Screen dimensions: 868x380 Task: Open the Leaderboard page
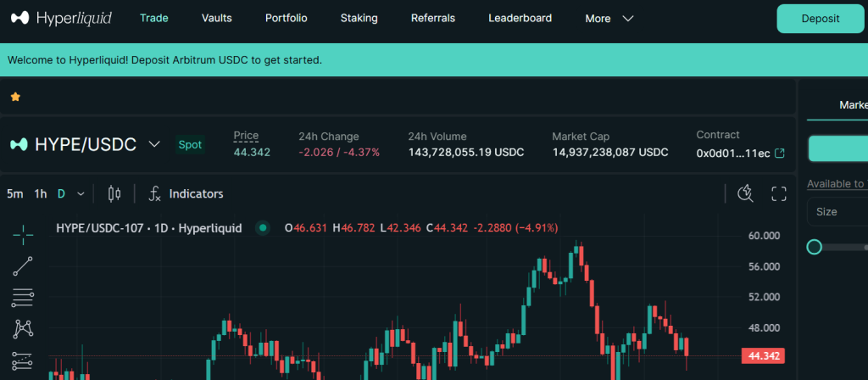tap(520, 18)
